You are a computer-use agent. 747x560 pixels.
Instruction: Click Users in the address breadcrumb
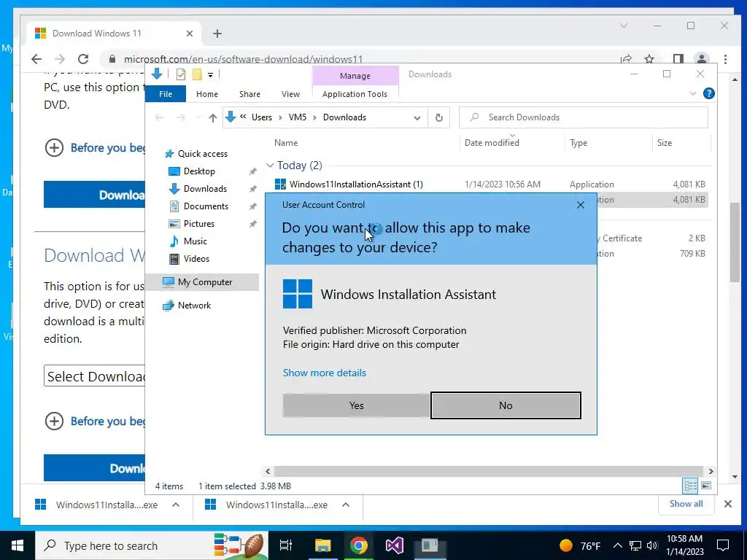[262, 117]
